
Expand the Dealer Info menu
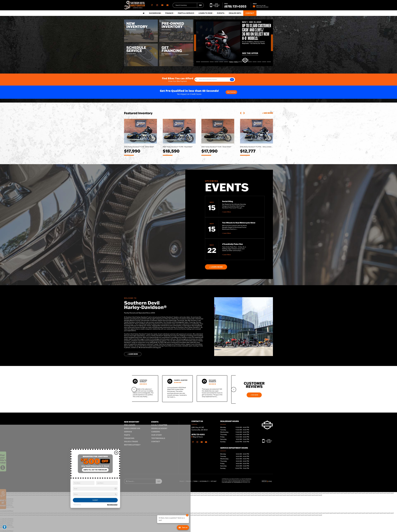(235, 13)
